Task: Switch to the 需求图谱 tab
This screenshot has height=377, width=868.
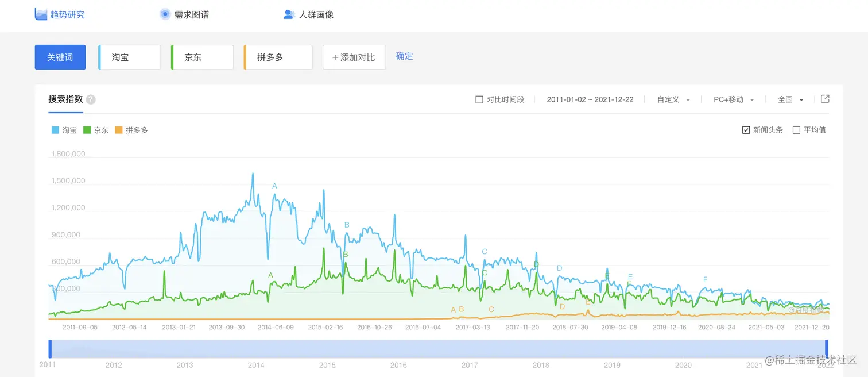Action: click(184, 14)
